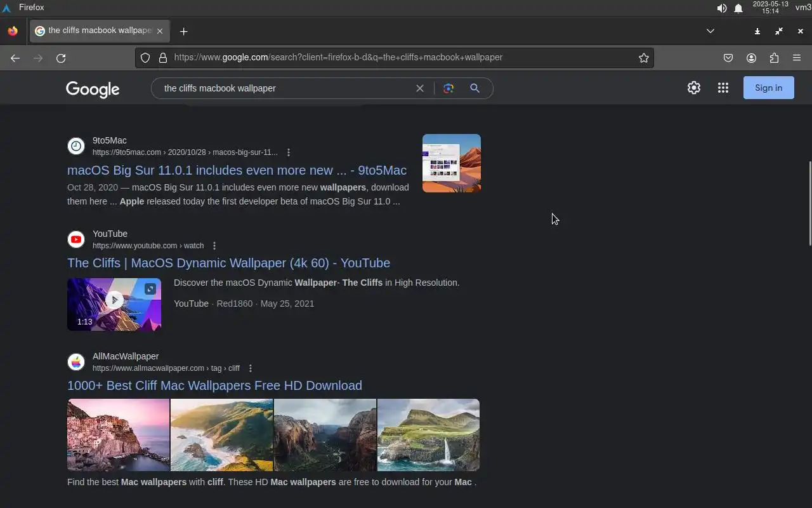Viewport: 812px width, 508px height.
Task: Open the pink coastal village wallpaper thumbnail
Action: [x=119, y=435]
